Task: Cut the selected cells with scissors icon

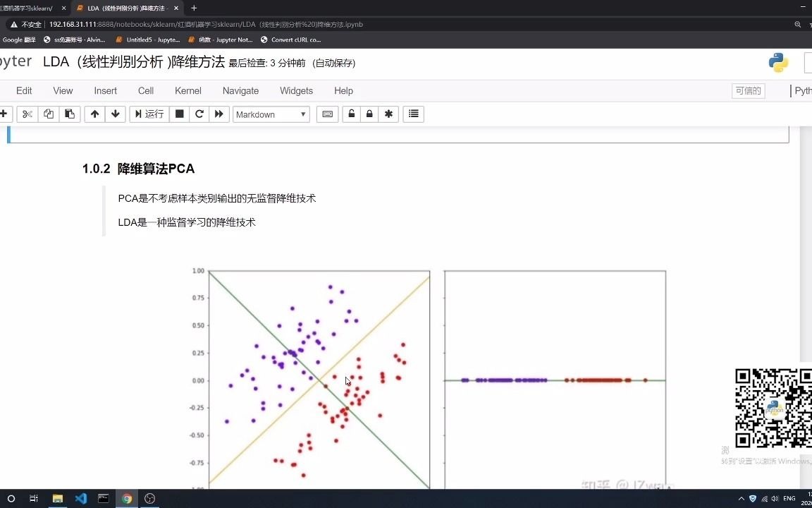Action: click(x=27, y=114)
